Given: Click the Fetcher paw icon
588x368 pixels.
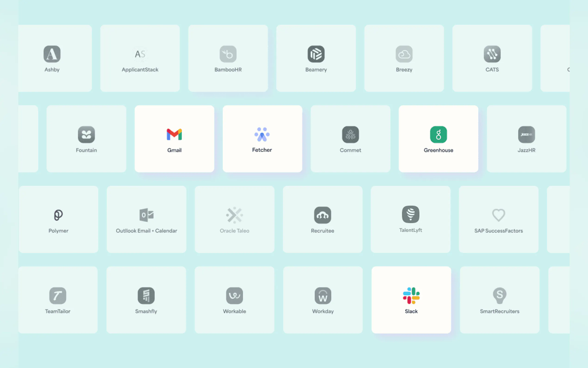Looking at the screenshot, I should (x=262, y=134).
